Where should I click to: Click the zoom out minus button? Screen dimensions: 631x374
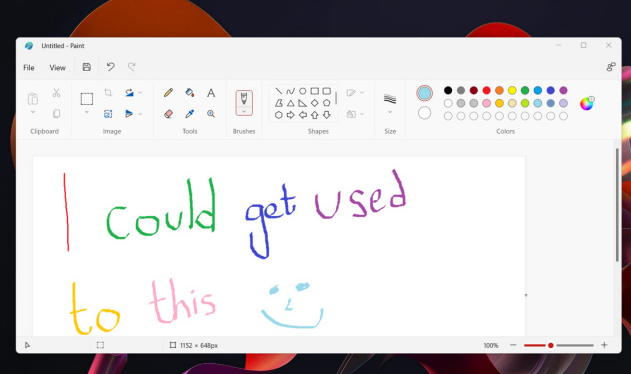(x=513, y=345)
